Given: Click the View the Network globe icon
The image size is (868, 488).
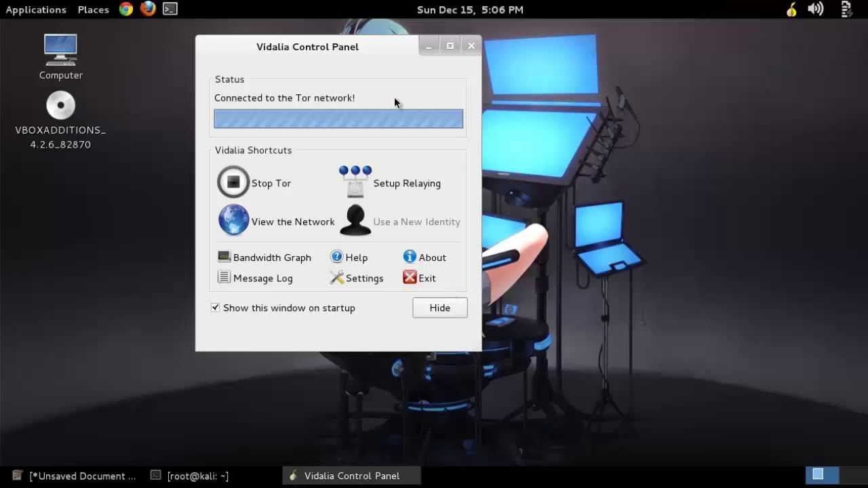Looking at the screenshot, I should pyautogui.click(x=233, y=220).
